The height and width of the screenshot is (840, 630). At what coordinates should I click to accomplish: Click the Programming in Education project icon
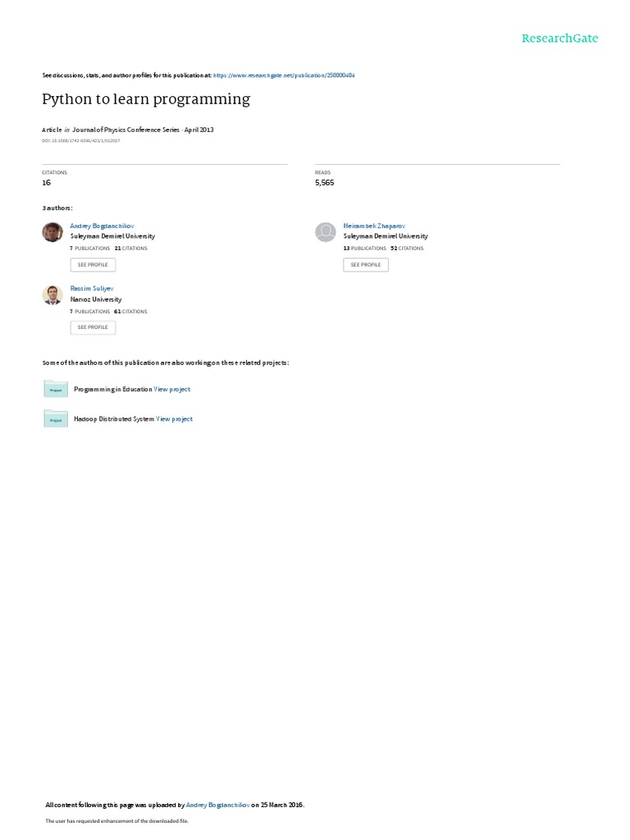pos(56,389)
